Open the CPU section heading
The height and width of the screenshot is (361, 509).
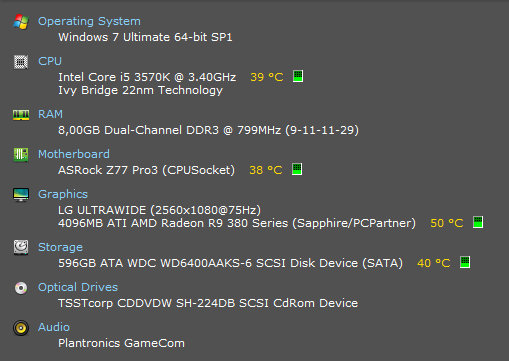point(50,61)
